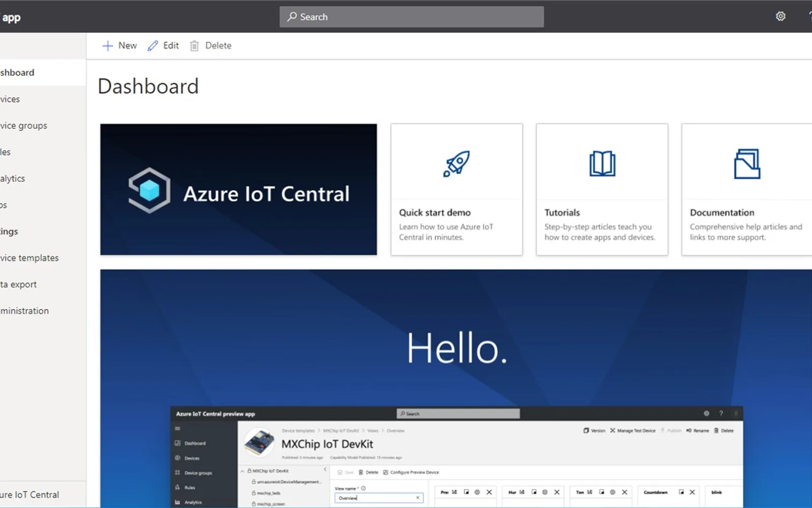The height and width of the screenshot is (508, 812).
Task: Open the Documentation tile title
Action: coord(722,212)
